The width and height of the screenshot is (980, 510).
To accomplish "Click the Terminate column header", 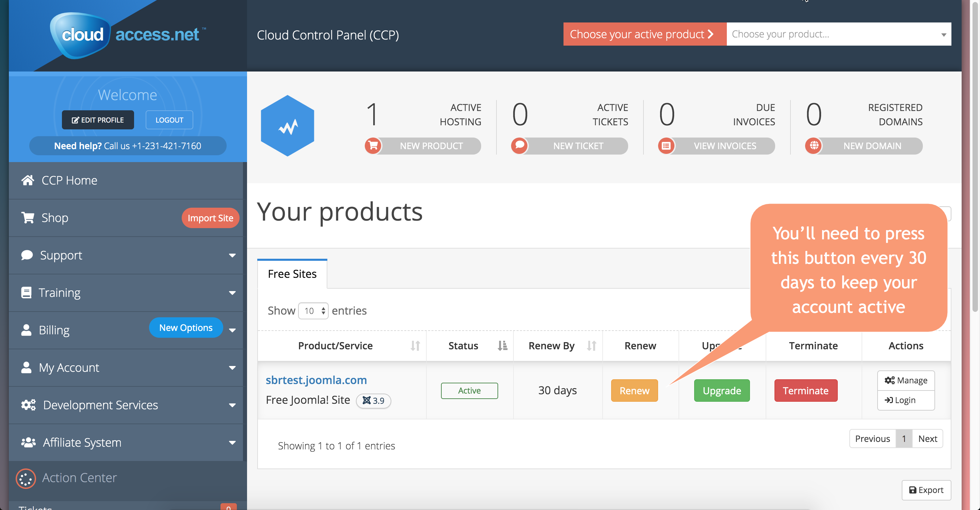I will [x=813, y=346].
